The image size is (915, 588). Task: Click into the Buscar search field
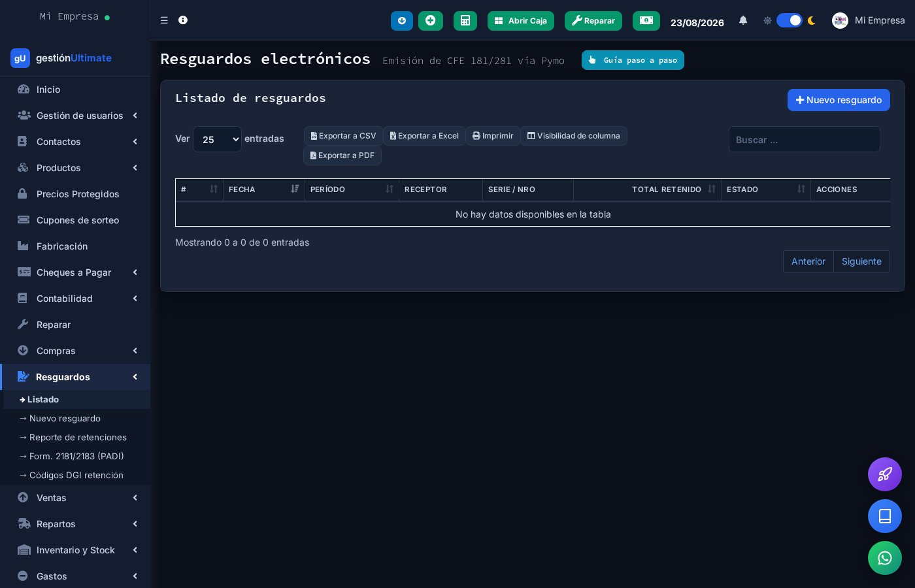[x=805, y=139]
